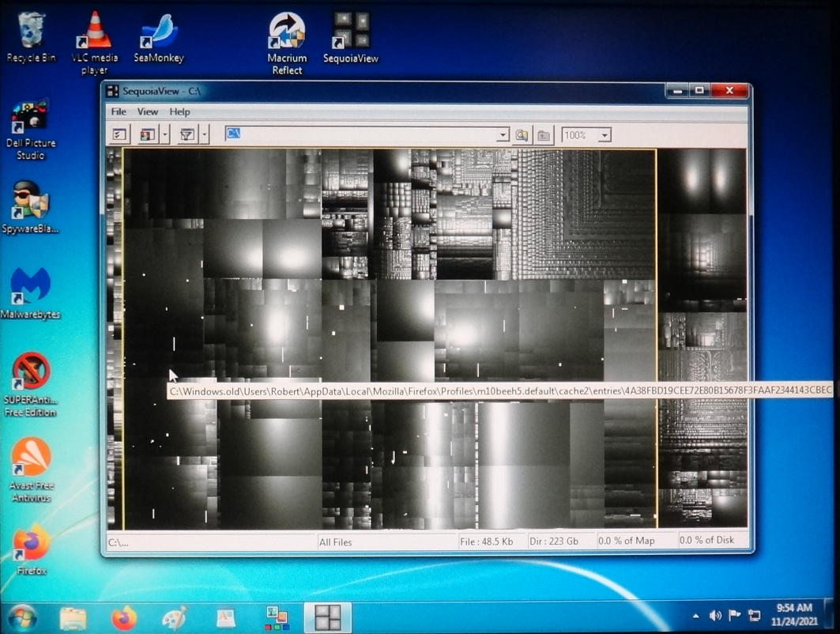Viewport: 840px width, 634px height.
Task: Open the Help menu
Action: 179,111
